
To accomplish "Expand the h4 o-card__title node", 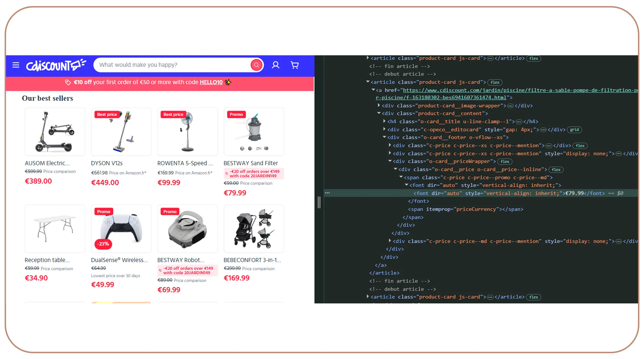I will pos(384,122).
